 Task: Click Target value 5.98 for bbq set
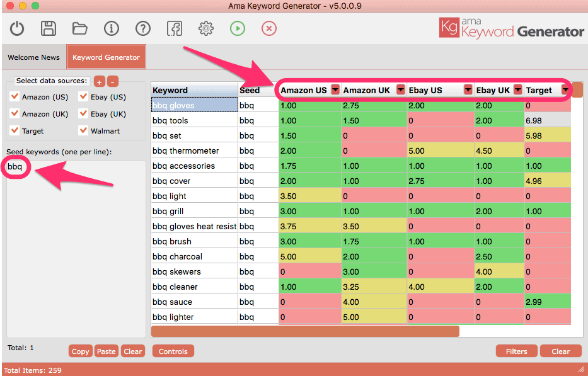pos(548,135)
